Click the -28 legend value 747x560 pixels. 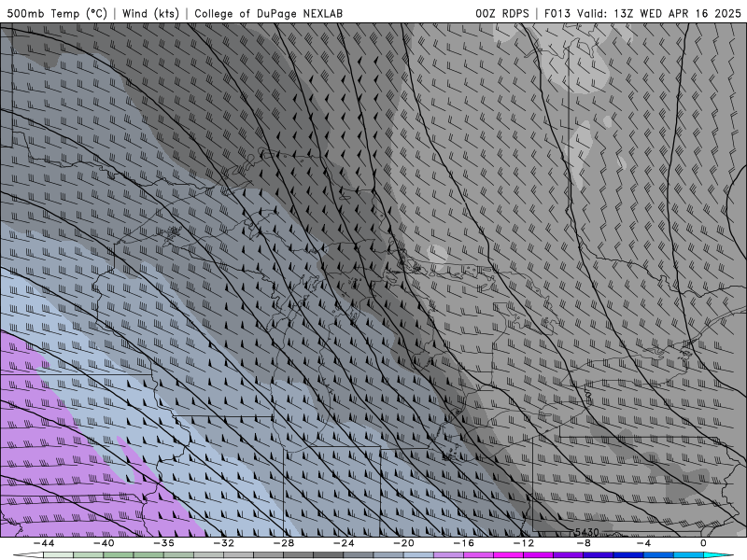[284, 543]
